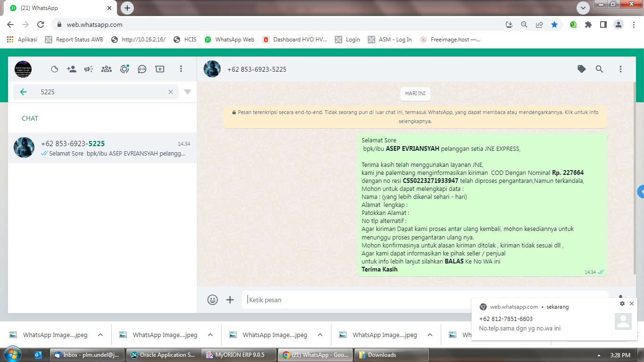
Task: Open Status updates ring icon
Action: 124,69
